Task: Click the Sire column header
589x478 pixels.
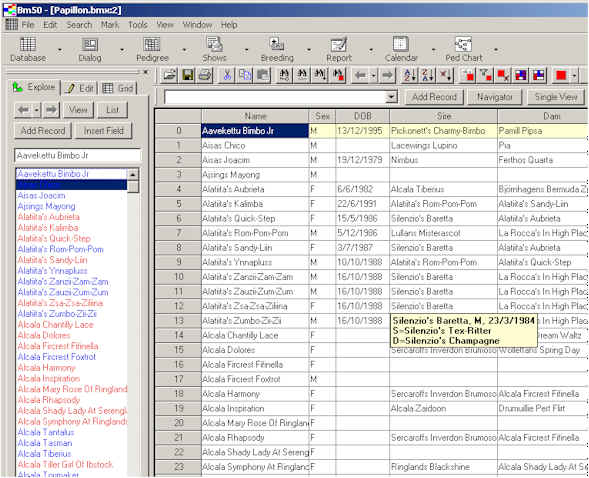Action: pos(443,116)
